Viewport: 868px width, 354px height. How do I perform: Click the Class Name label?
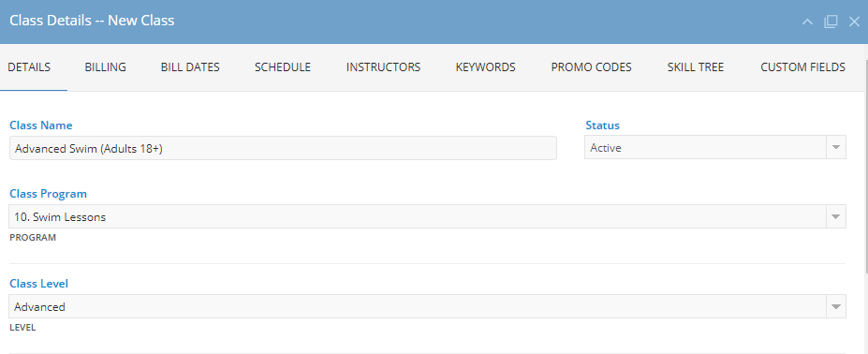pyautogui.click(x=41, y=125)
